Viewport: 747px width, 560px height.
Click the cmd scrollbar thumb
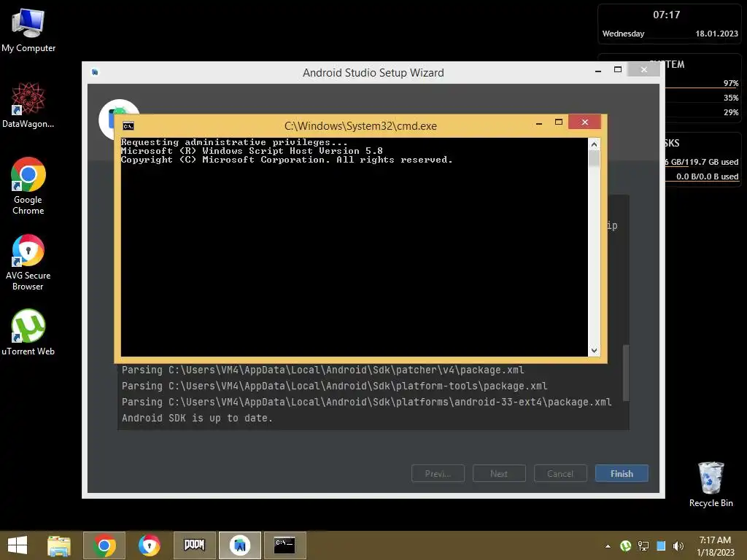(594, 158)
